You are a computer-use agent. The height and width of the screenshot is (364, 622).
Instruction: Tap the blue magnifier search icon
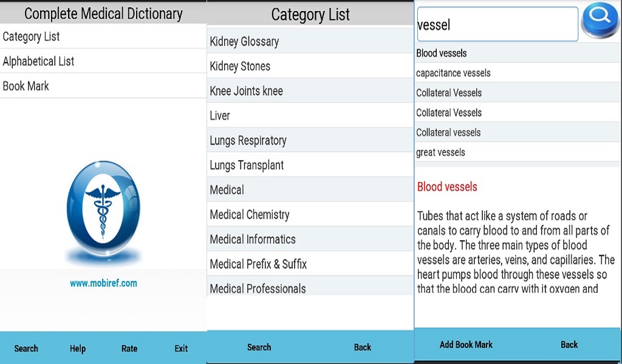[x=600, y=21]
